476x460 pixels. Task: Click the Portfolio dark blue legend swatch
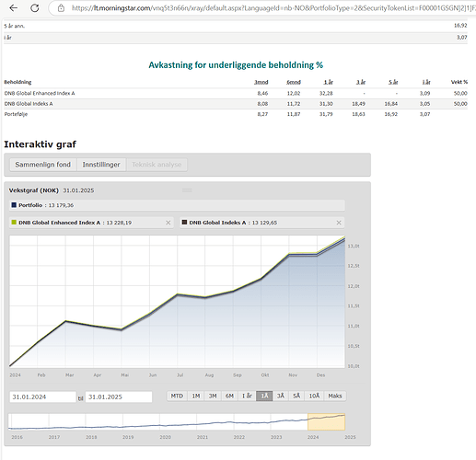pos(14,205)
